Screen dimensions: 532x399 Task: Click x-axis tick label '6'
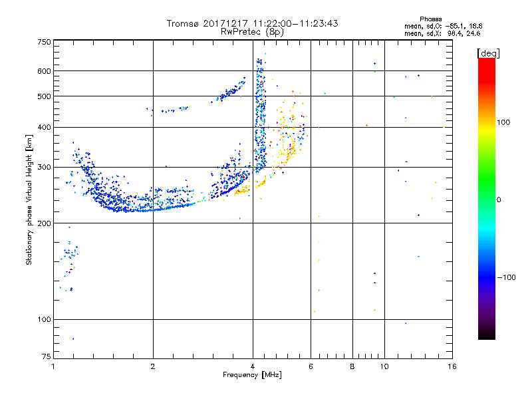(311, 366)
